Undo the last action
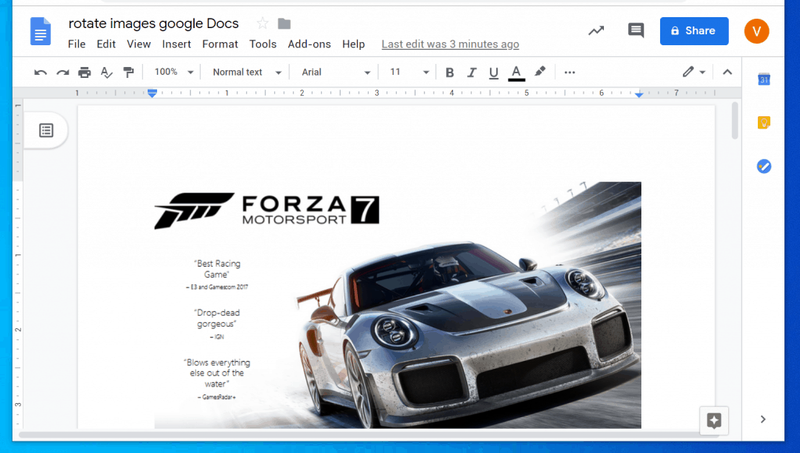This screenshot has width=800, height=453. [40, 72]
